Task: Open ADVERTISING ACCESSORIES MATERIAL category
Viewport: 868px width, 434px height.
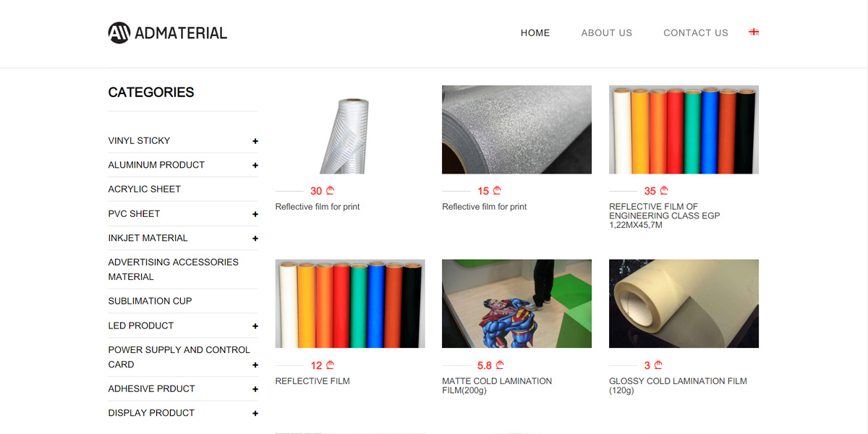Action: (173, 269)
